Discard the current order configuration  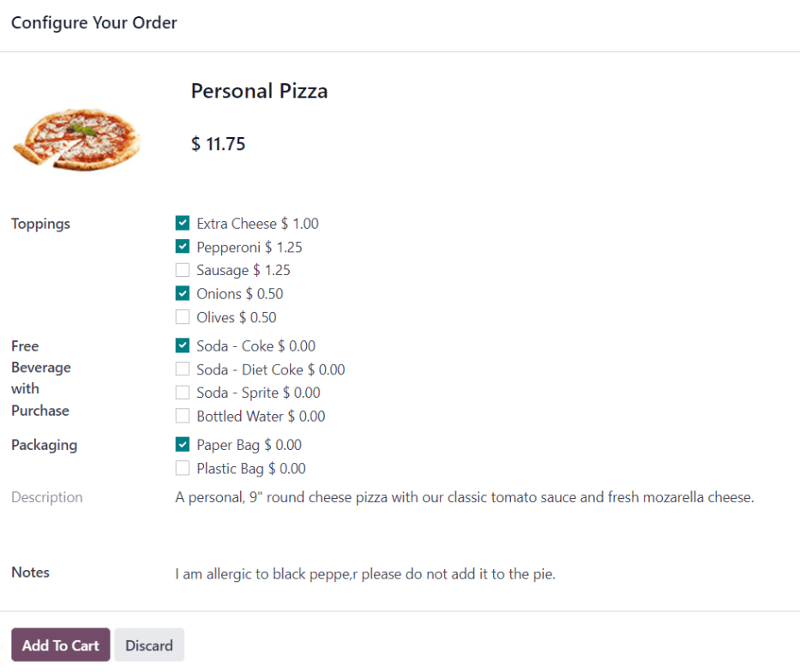click(148, 645)
